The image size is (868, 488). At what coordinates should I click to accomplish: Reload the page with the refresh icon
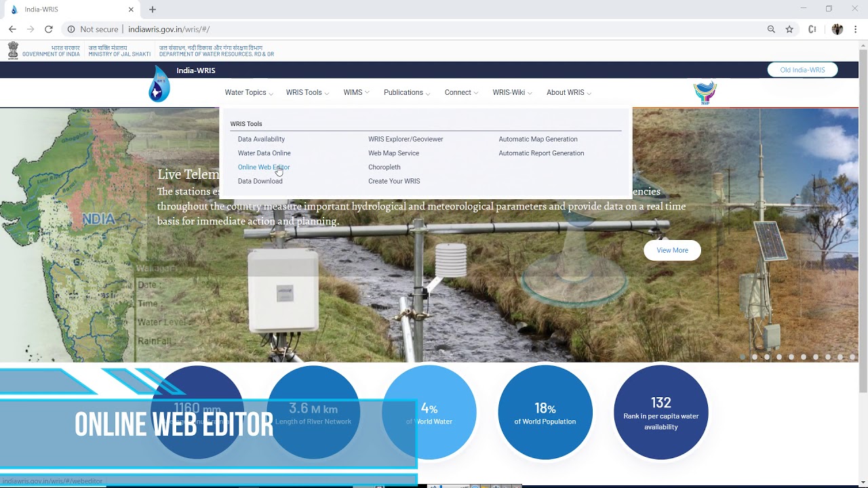[x=49, y=29]
